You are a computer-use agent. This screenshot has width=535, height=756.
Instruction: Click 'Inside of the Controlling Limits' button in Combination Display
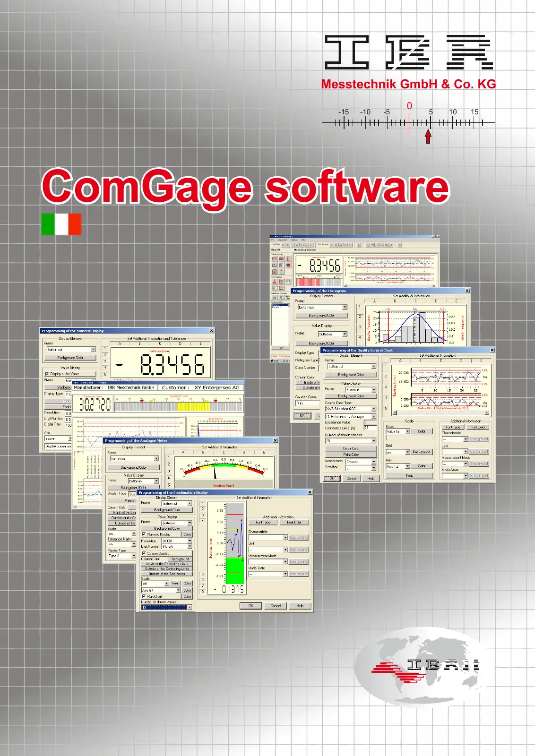[167, 564]
